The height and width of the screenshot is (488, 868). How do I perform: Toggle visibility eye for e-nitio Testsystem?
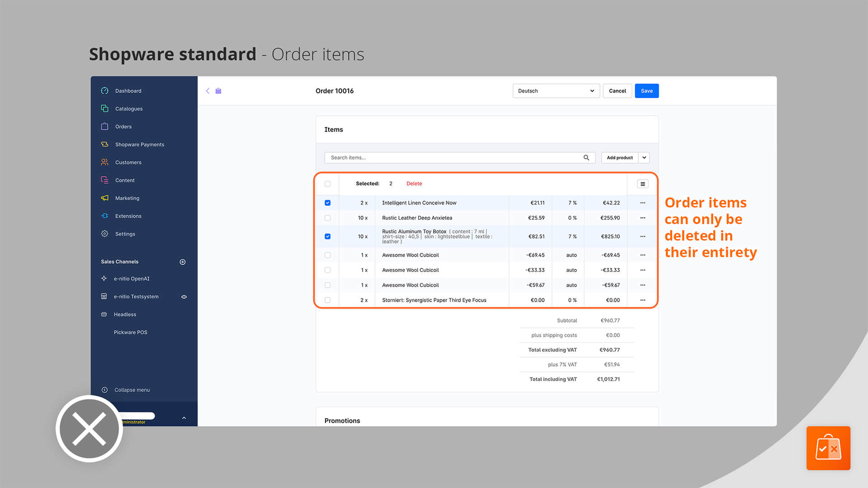(x=184, y=297)
